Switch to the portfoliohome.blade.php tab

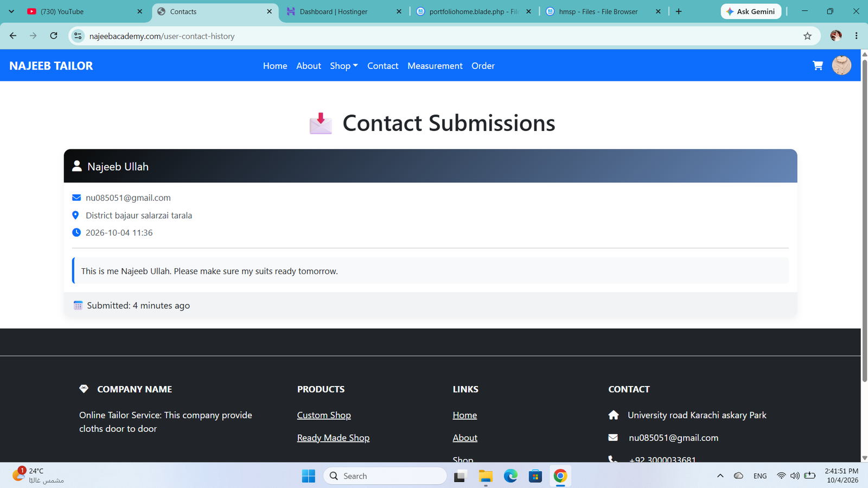(474, 11)
